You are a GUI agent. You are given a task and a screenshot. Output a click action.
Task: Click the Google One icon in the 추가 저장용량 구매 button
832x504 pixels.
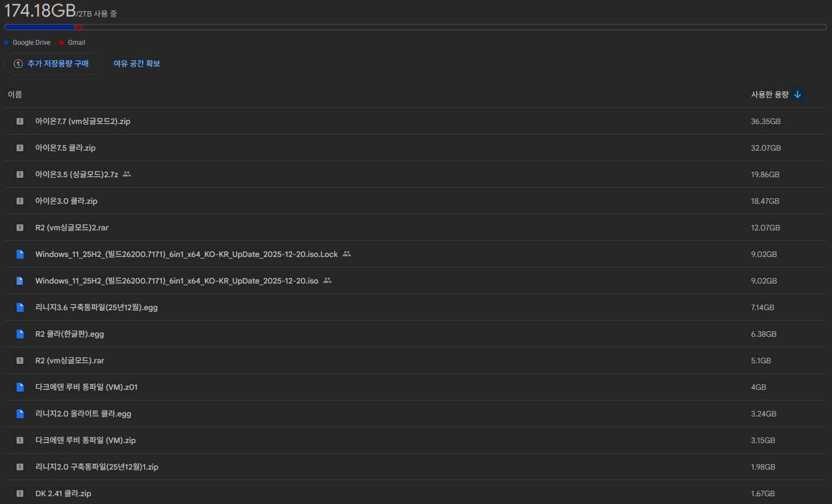tap(18, 64)
